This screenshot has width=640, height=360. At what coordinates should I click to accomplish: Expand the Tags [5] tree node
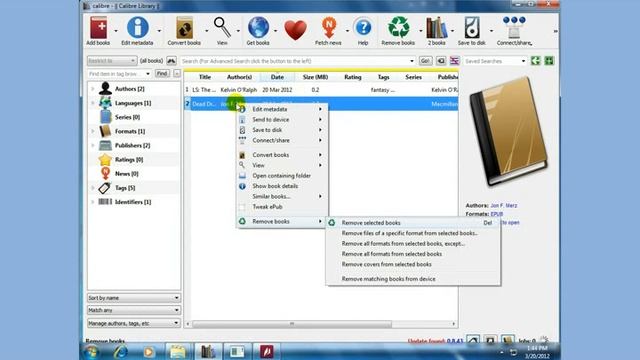click(93, 188)
